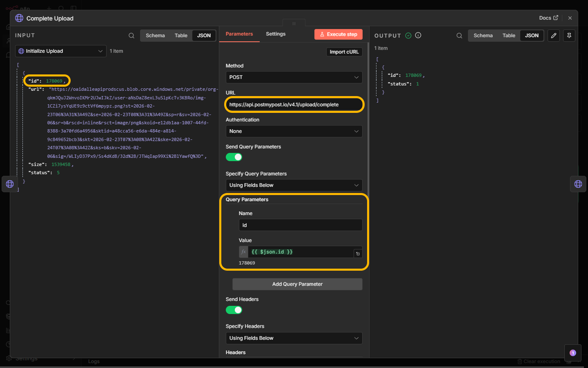Select the Schema view in INPUT panel
This screenshot has width=588, height=368.
tap(155, 36)
